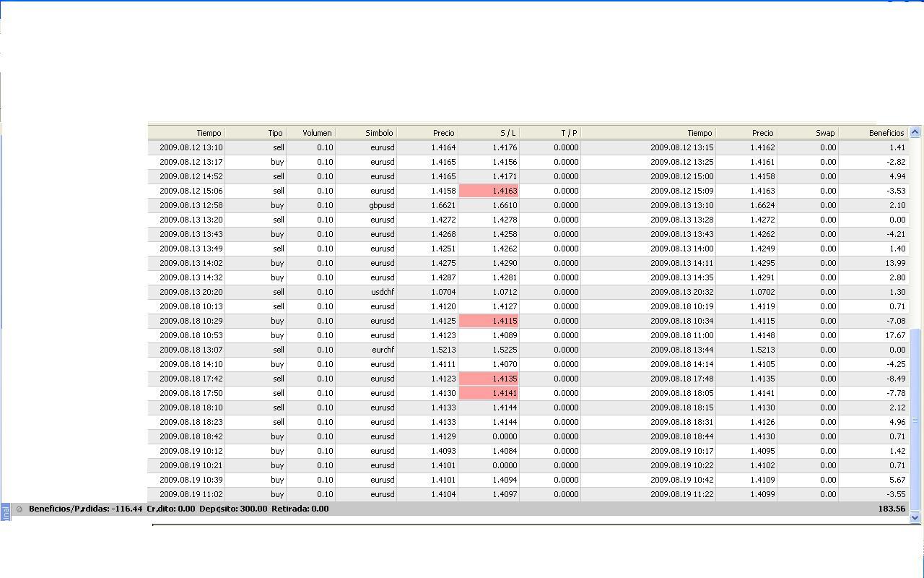The height and width of the screenshot is (578, 924).
Task: Click the vertical Terminal label at left edge
Action: point(6,512)
